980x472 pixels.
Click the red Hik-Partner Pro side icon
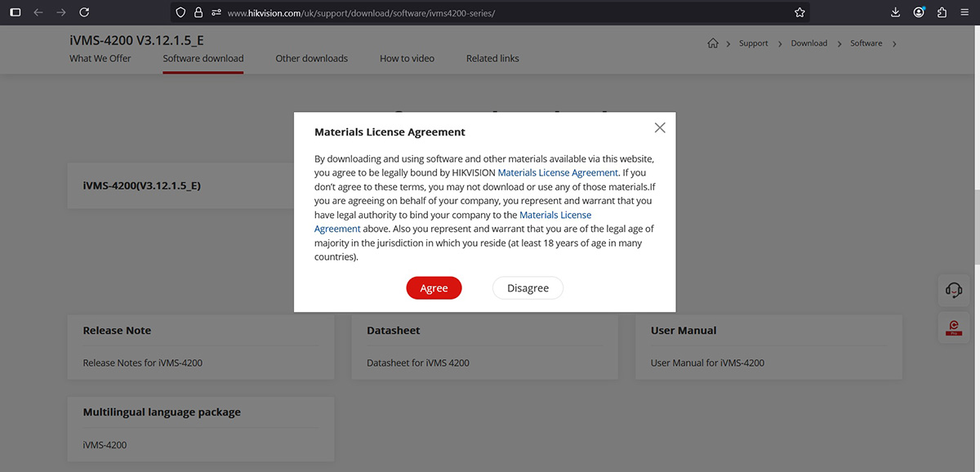click(x=954, y=327)
